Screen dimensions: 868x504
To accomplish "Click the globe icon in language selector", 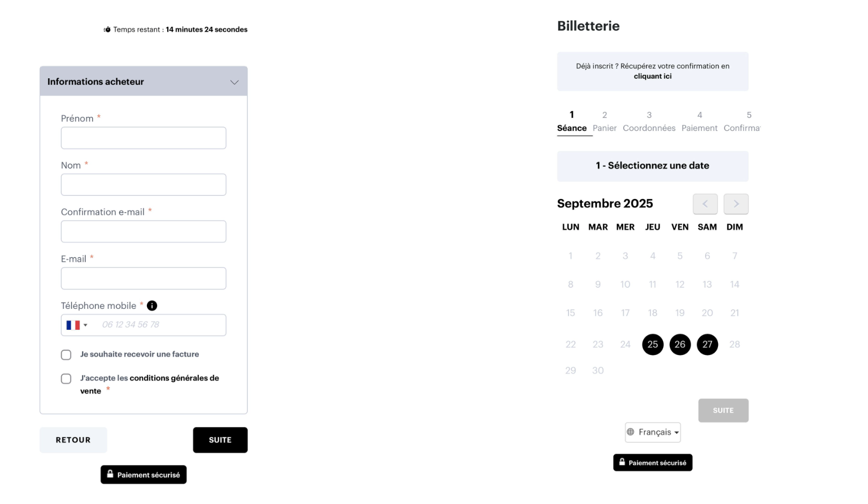I will click(x=631, y=432).
